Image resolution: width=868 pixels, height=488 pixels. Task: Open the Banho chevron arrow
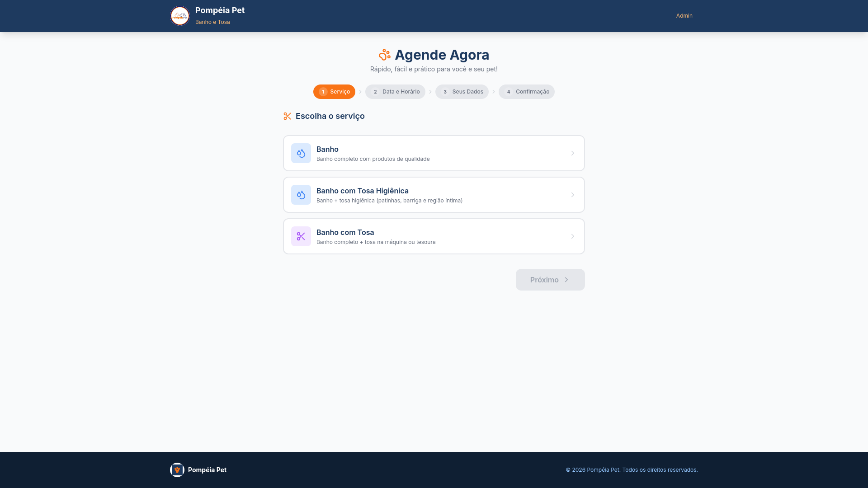(572, 153)
